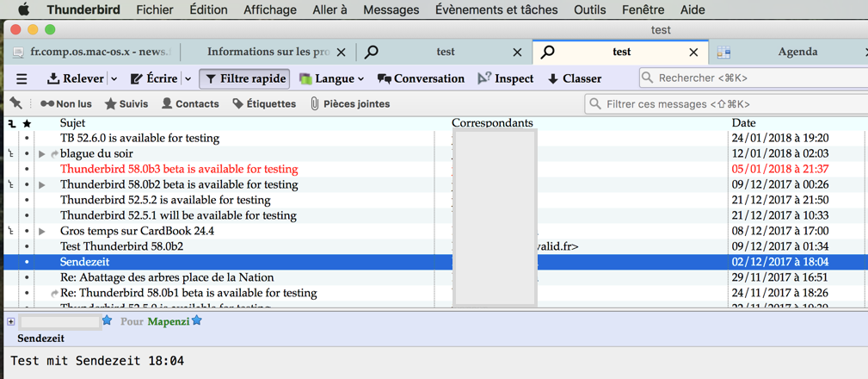Filter messages by Contacts
Screen dimensions: 868x379
pyautogui.click(x=190, y=103)
